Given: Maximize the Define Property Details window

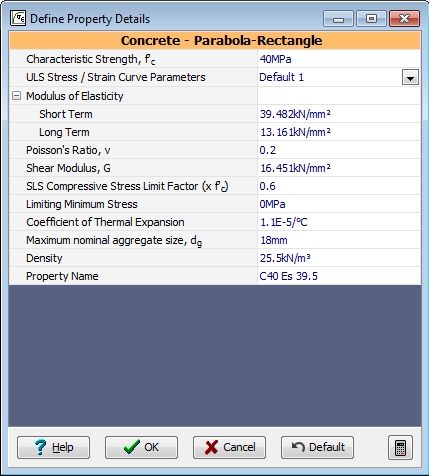Looking at the screenshot, I should [x=371, y=19].
